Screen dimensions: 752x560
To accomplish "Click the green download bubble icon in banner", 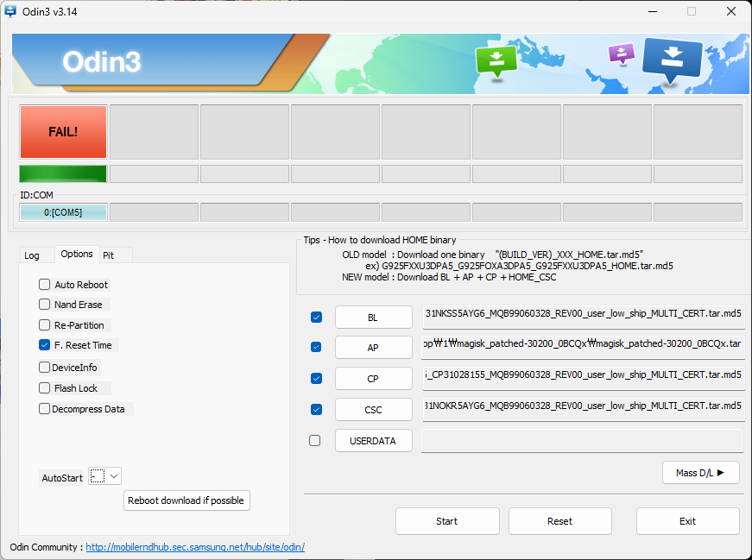I will pos(496,60).
